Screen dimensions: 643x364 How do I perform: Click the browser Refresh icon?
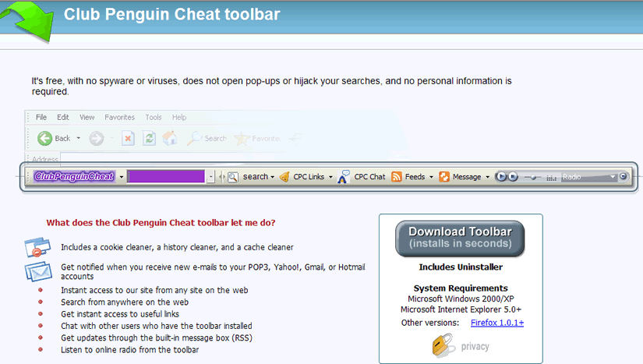(x=149, y=139)
